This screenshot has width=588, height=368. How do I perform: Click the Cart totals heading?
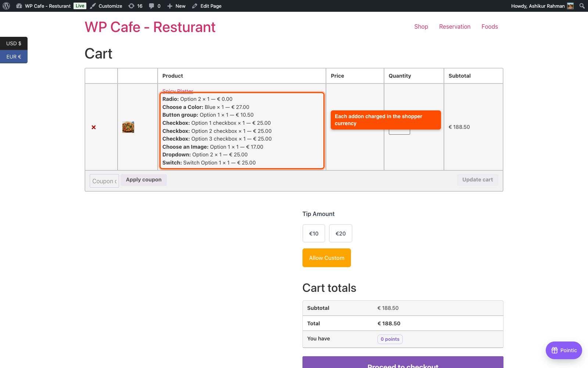329,288
